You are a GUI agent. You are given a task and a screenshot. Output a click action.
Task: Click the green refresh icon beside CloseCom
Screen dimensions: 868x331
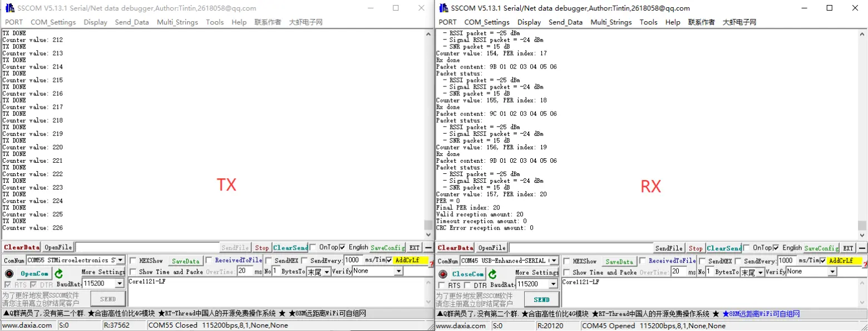click(492, 274)
